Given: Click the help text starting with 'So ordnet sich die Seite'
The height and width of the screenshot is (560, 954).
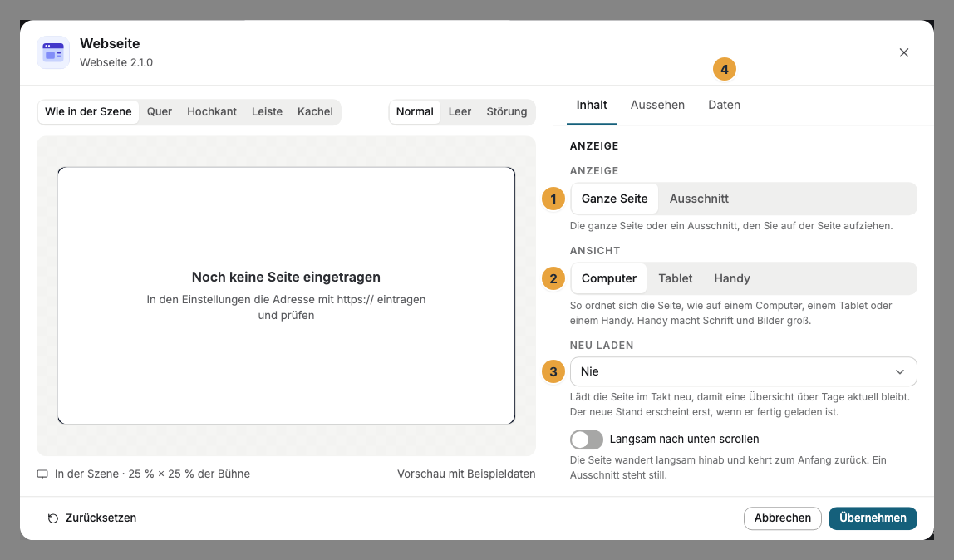Looking at the screenshot, I should pyautogui.click(x=730, y=313).
